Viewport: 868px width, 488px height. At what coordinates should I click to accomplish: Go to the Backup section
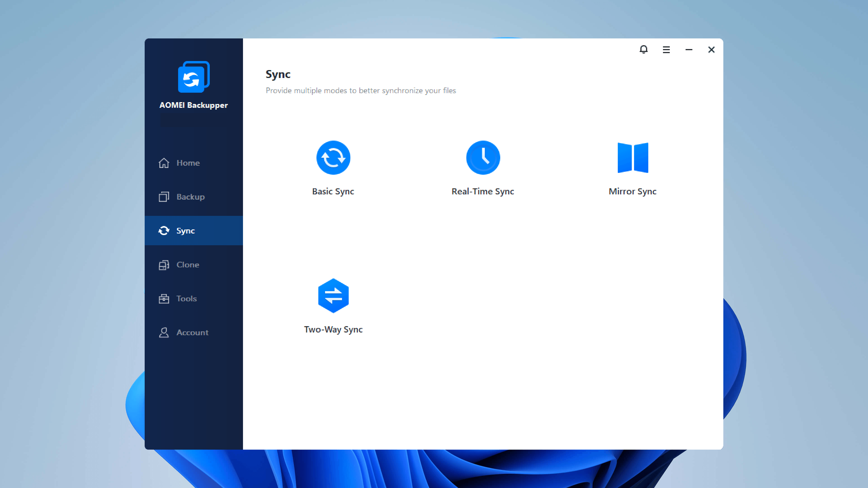click(190, 197)
